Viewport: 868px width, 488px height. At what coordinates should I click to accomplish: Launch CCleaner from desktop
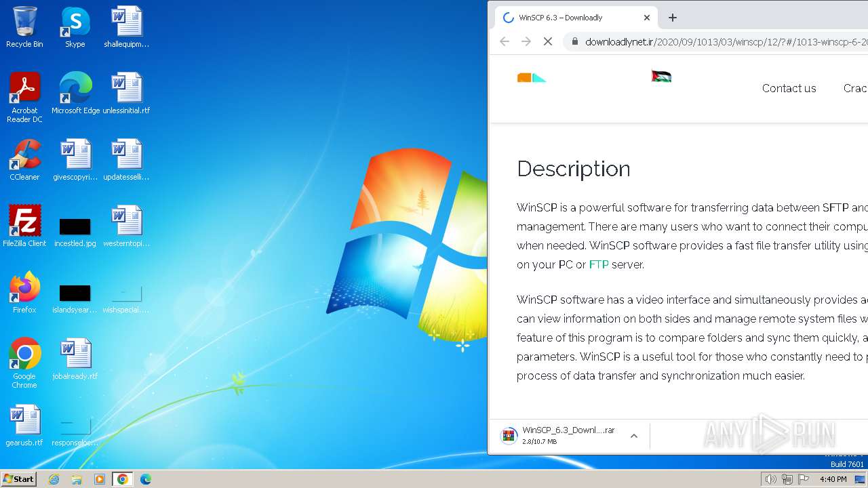(24, 160)
